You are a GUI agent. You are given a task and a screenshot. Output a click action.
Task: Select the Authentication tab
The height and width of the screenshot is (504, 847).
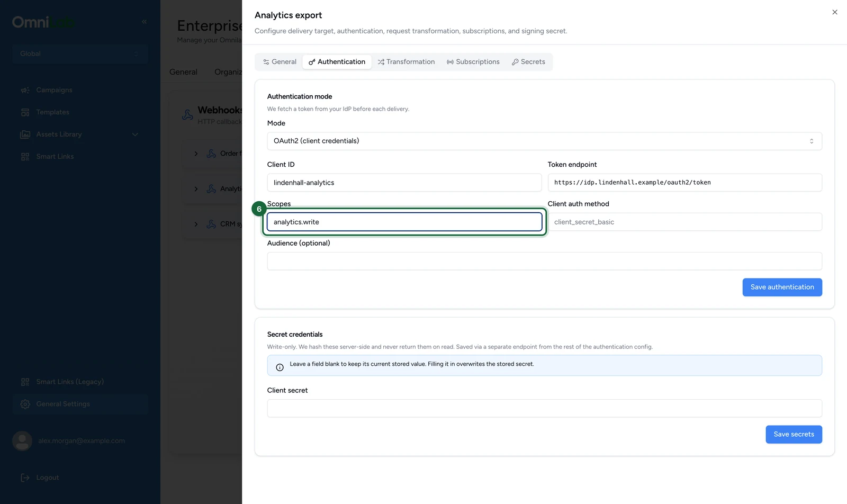[337, 62]
